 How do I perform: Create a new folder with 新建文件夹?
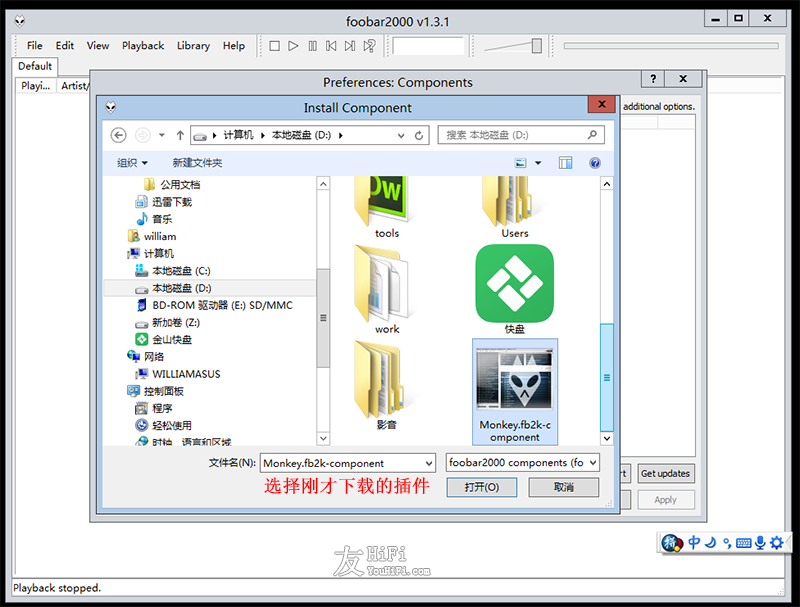pyautogui.click(x=197, y=163)
